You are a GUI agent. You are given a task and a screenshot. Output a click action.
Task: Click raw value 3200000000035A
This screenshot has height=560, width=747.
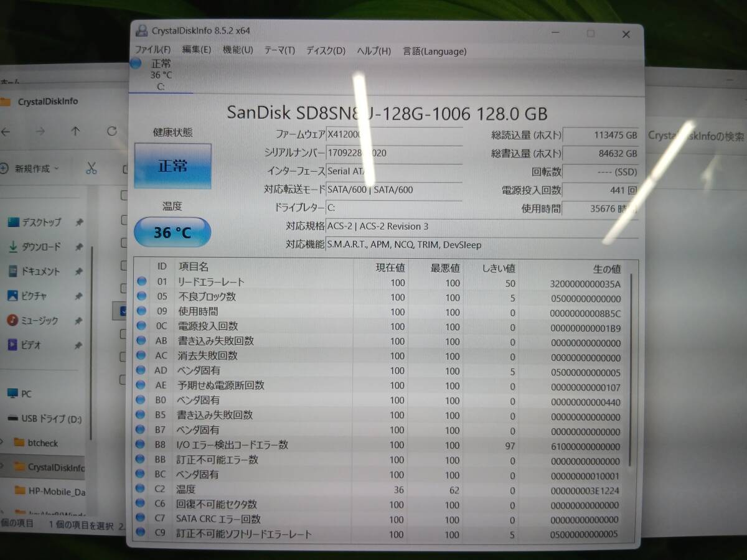coord(586,283)
